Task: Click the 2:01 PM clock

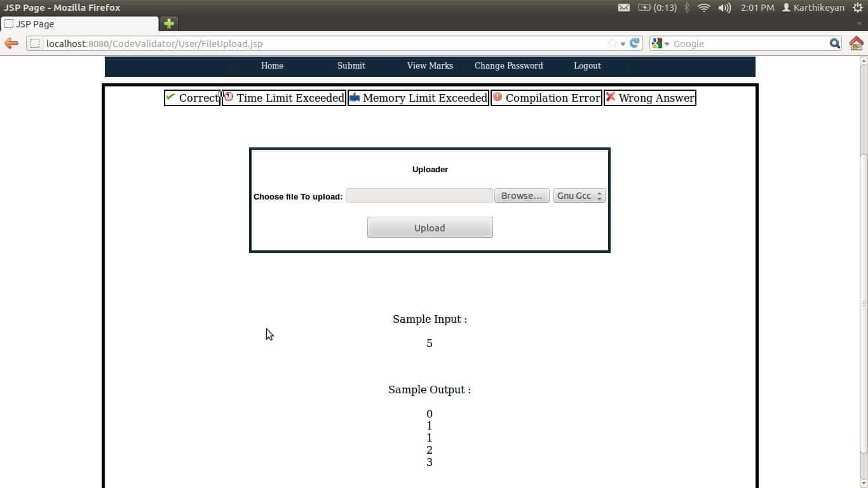Action: coord(757,8)
